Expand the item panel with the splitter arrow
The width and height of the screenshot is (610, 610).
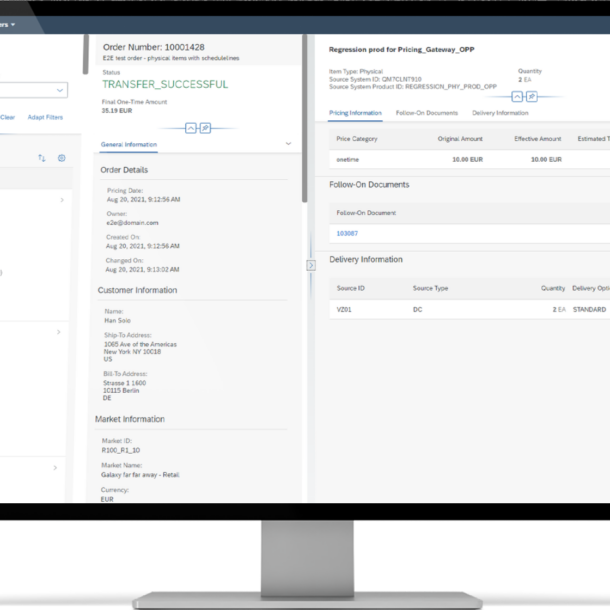[x=311, y=265]
